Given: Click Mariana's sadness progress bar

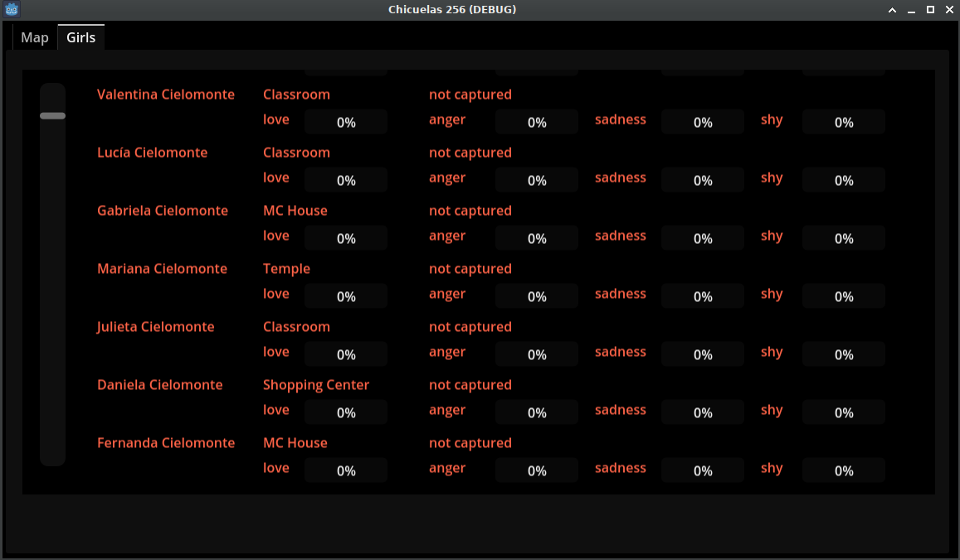Looking at the screenshot, I should coord(703,296).
